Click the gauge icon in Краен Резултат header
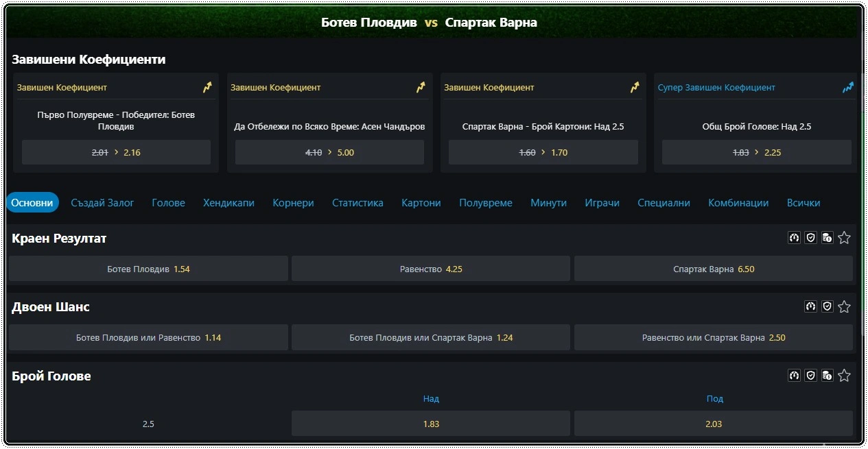The image size is (868, 449). click(794, 238)
